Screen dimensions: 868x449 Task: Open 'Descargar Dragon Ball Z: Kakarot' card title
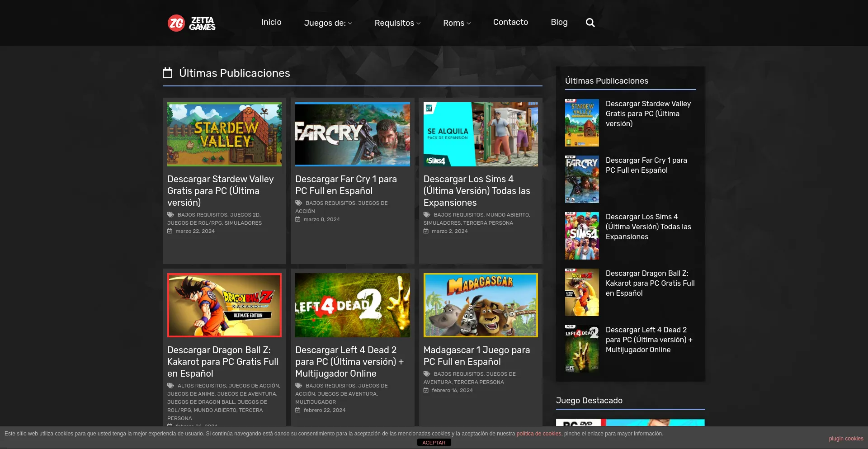pyautogui.click(x=223, y=362)
